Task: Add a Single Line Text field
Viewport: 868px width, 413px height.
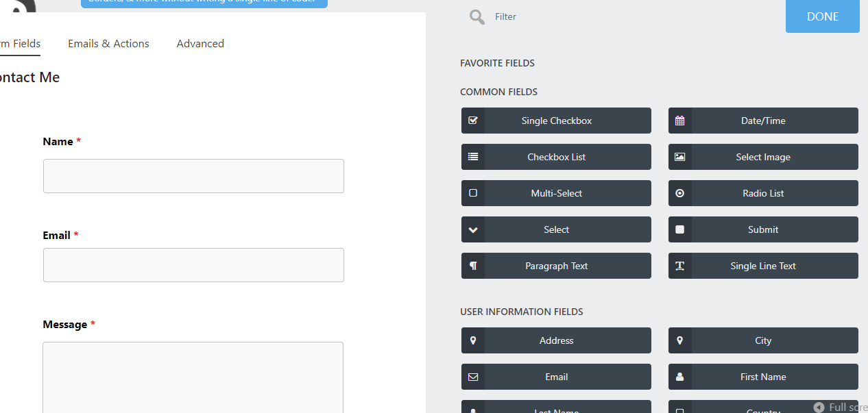Action: tap(763, 266)
